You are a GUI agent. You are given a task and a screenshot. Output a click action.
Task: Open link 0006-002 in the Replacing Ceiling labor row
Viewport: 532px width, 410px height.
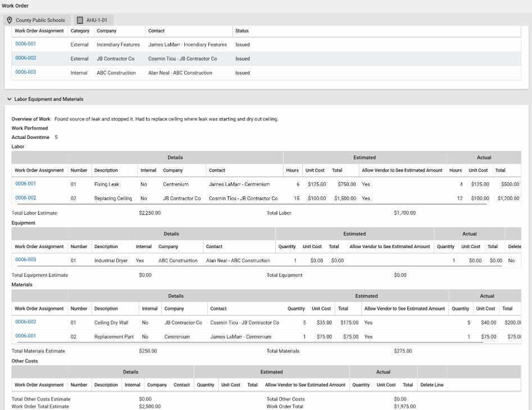(25, 198)
